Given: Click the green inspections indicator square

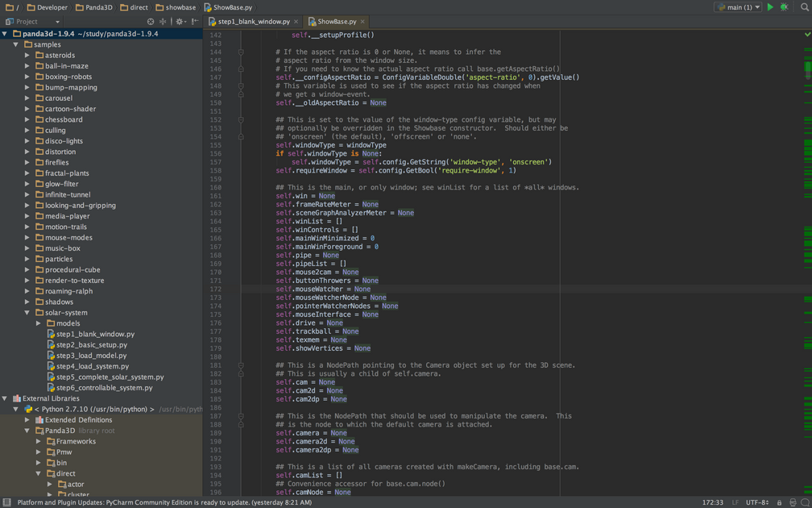Looking at the screenshot, I should 806,35.
